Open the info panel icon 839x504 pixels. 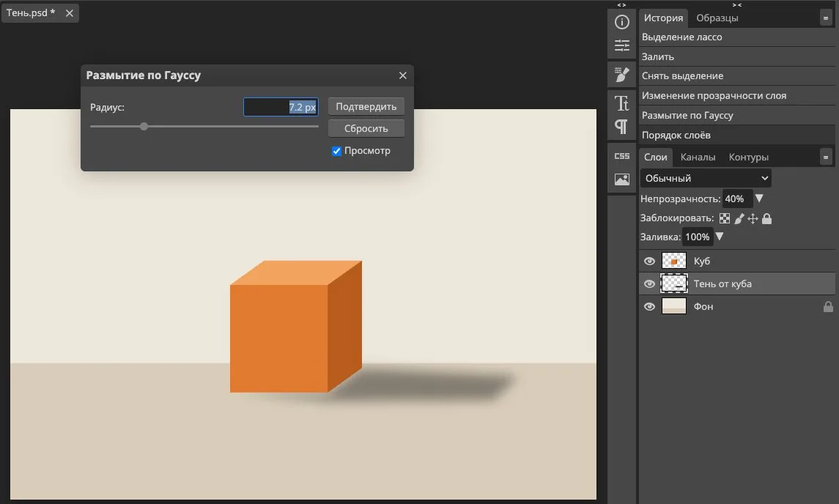tap(622, 22)
